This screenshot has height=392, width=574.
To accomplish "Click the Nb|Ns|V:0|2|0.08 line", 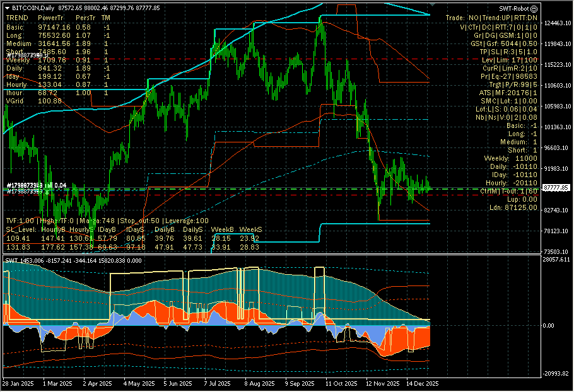I will 507,117.
